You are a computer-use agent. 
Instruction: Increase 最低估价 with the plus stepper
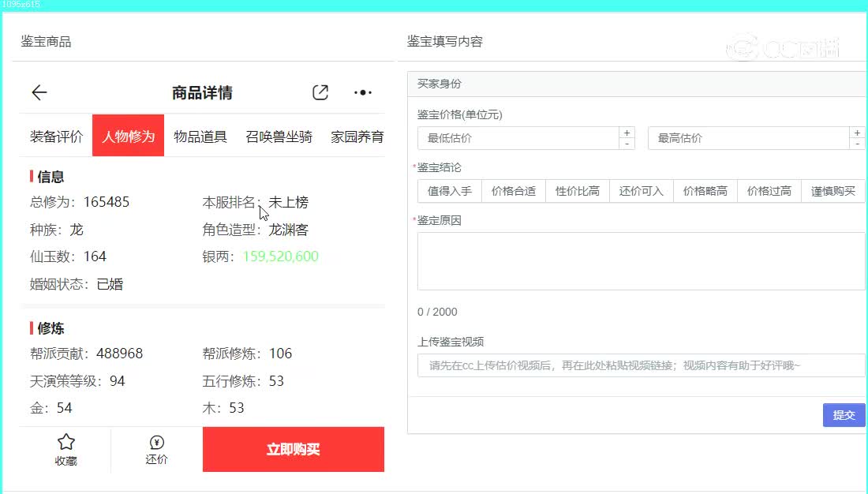[627, 132]
